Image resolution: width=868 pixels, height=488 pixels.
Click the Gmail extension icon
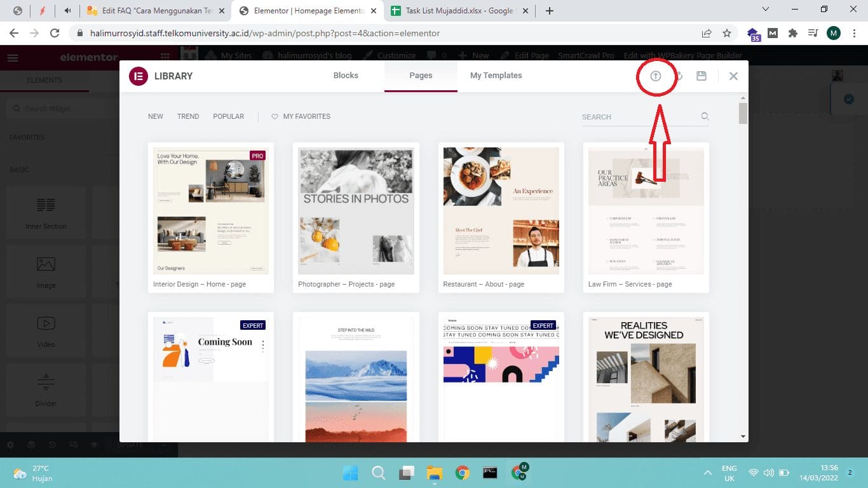tap(773, 33)
